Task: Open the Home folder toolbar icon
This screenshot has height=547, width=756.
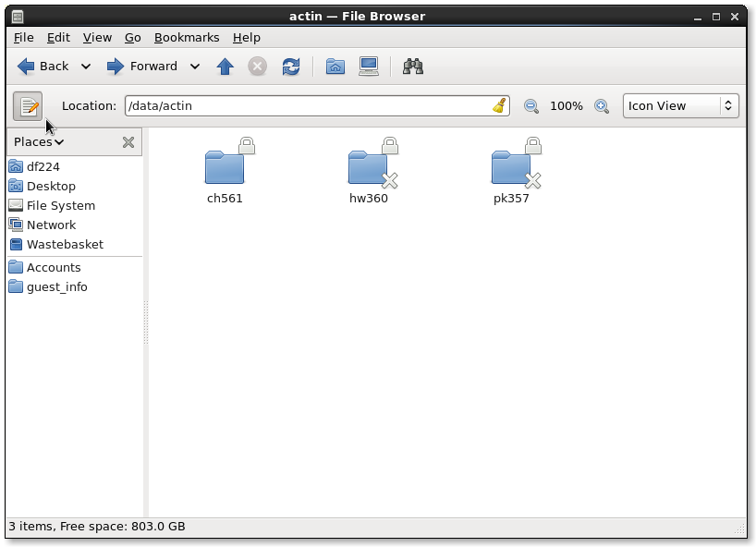Action: tap(335, 67)
